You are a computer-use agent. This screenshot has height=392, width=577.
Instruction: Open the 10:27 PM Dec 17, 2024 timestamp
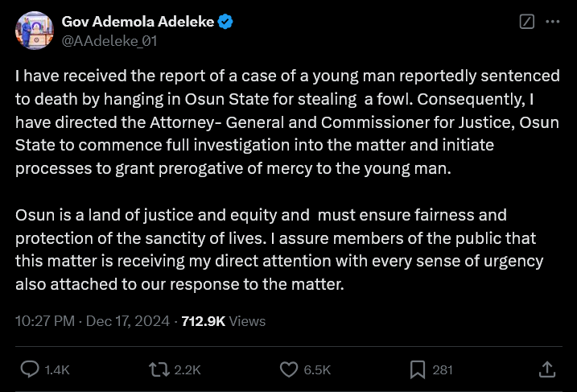(x=93, y=321)
